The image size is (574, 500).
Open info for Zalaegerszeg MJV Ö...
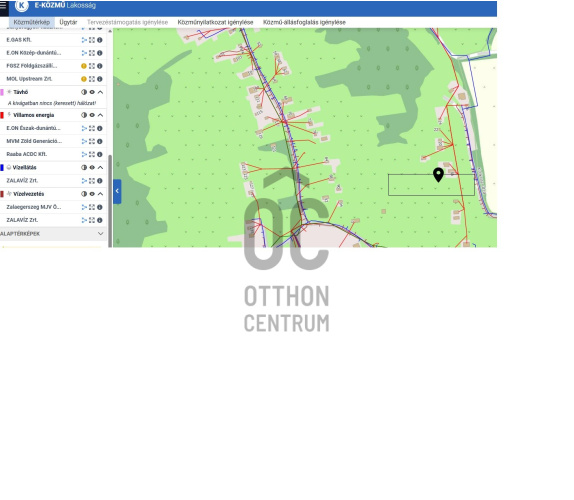point(100,207)
